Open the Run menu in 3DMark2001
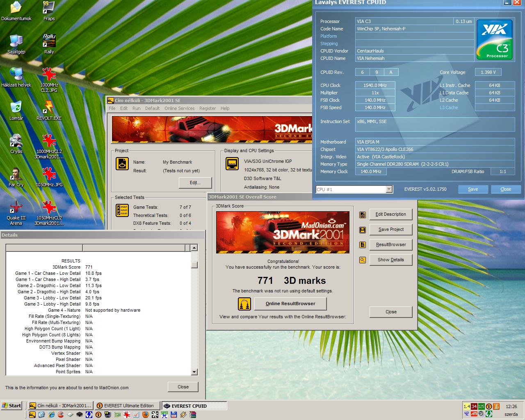The width and height of the screenshot is (525, 420). 136,108
